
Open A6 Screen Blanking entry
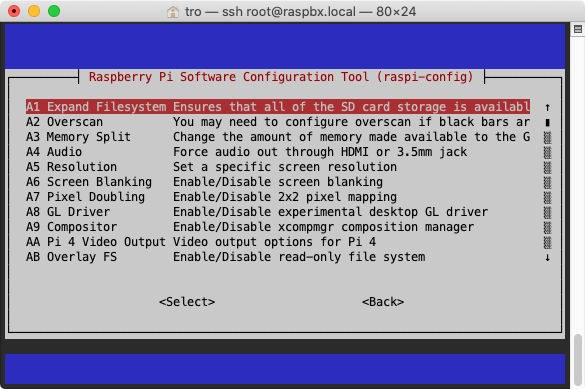pyautogui.click(x=278, y=182)
